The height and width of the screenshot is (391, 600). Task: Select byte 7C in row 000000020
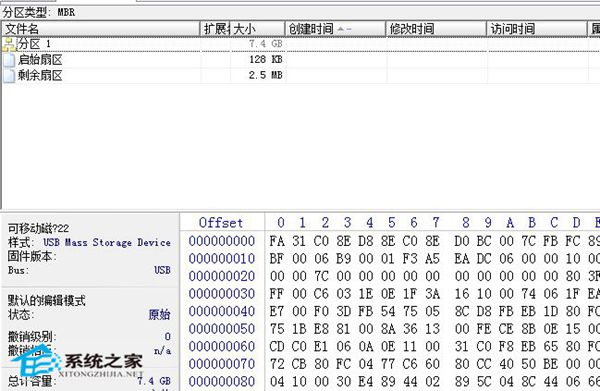coord(321,276)
